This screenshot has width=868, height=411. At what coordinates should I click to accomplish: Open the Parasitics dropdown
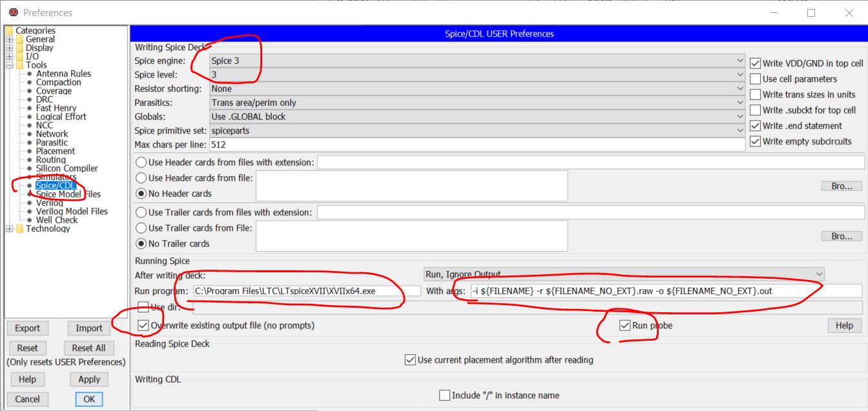(477, 103)
